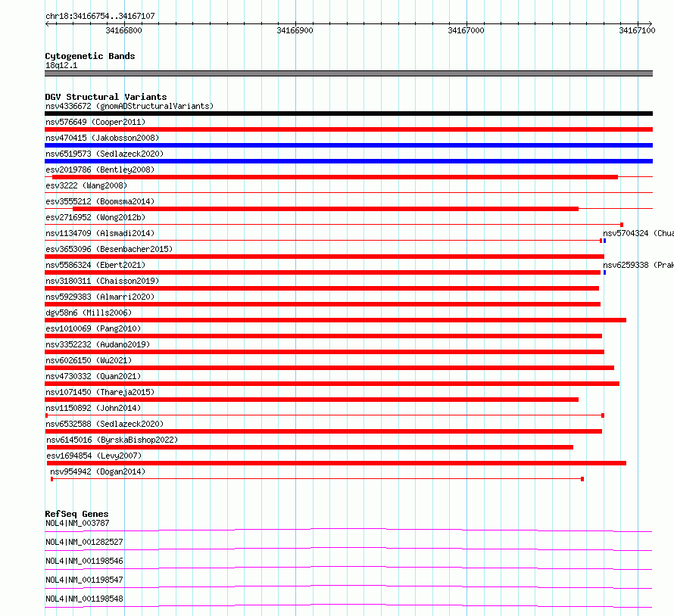This screenshot has width=674, height=616.
Task: Click the nsv1150892 right endpoint marker
Action: 603,415
